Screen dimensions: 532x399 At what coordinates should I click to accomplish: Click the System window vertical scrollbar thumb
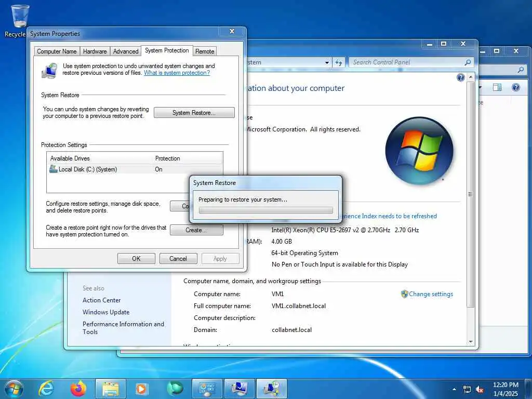point(470,194)
